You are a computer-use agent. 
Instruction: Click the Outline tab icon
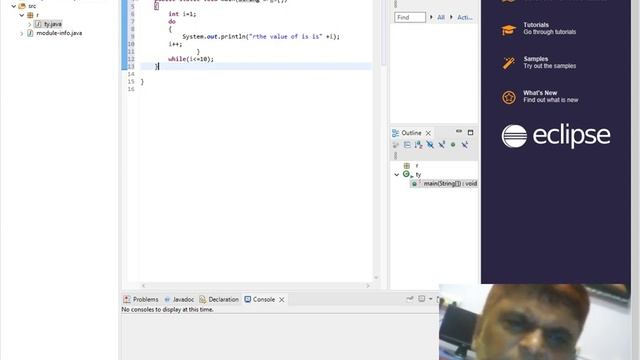tap(396, 133)
